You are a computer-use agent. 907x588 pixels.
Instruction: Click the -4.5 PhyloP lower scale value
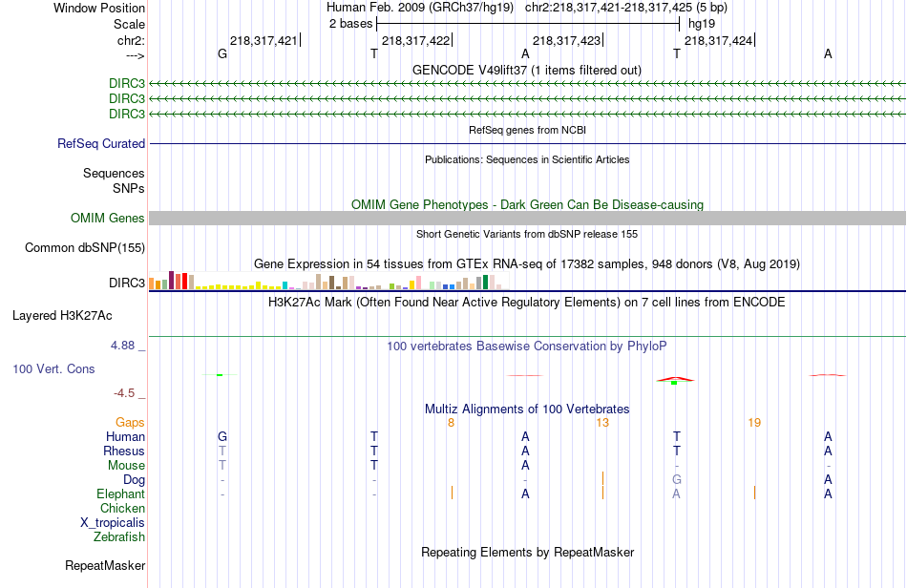(x=124, y=393)
